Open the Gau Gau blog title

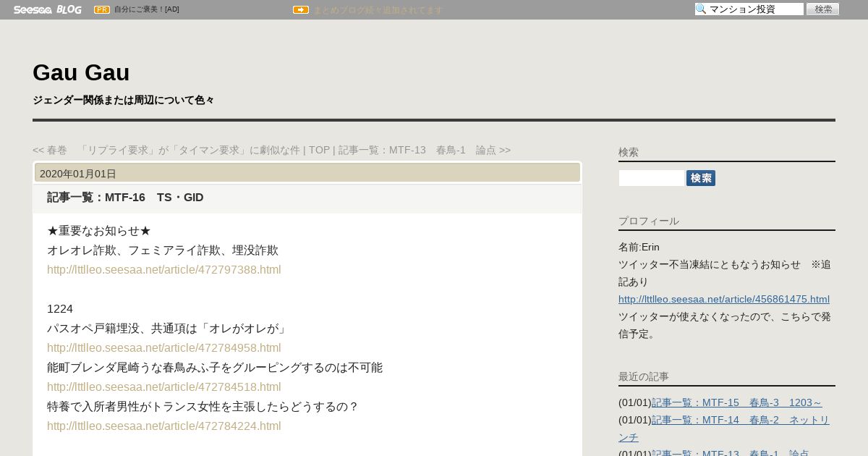[x=81, y=72]
